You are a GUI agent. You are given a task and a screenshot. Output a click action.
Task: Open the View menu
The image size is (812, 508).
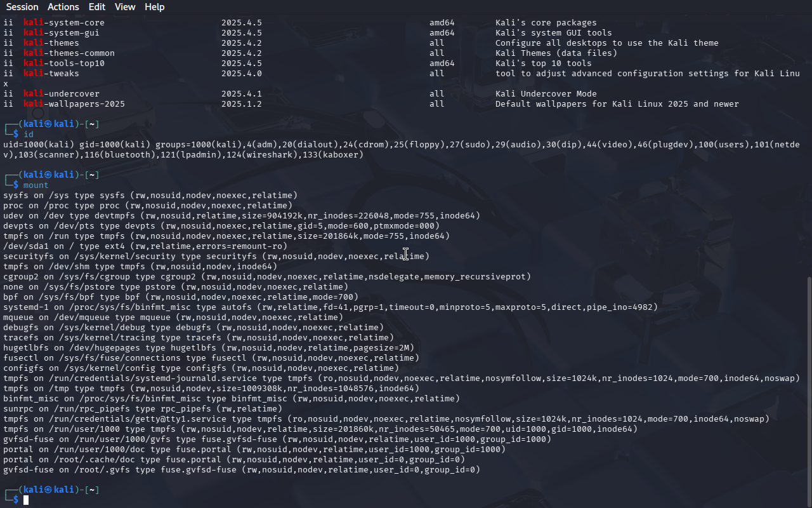(125, 7)
